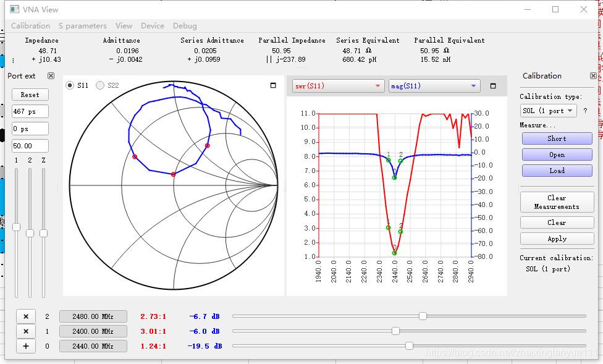
Task: Click the 2400.00 MHz marker frequency button
Action: pos(93,331)
